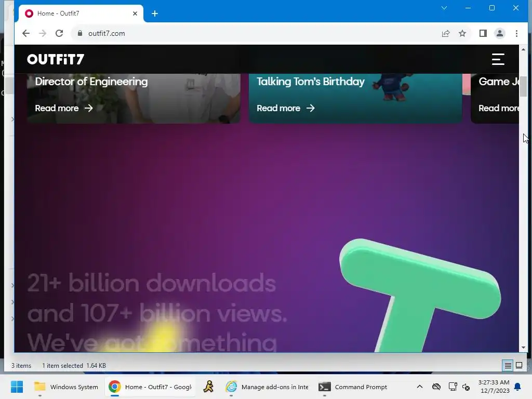The height and width of the screenshot is (399, 532).
Task: Click the '3 items' status text
Action: (x=21, y=366)
